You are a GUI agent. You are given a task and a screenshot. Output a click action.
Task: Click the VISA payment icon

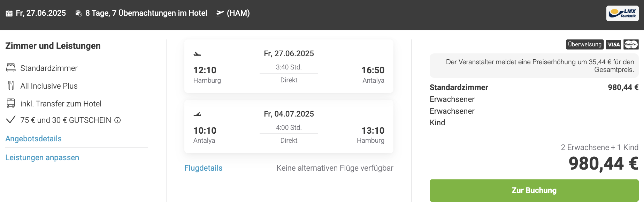[x=613, y=44]
